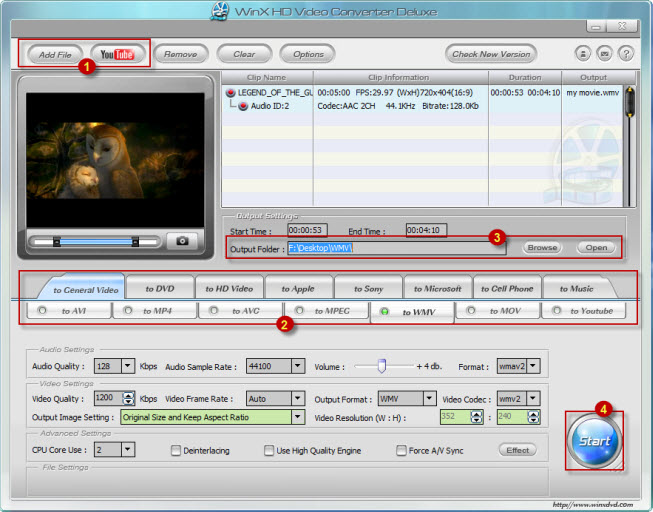The image size is (653, 512).
Task: Open the audio Format wmav2 dropdown
Action: (533, 366)
